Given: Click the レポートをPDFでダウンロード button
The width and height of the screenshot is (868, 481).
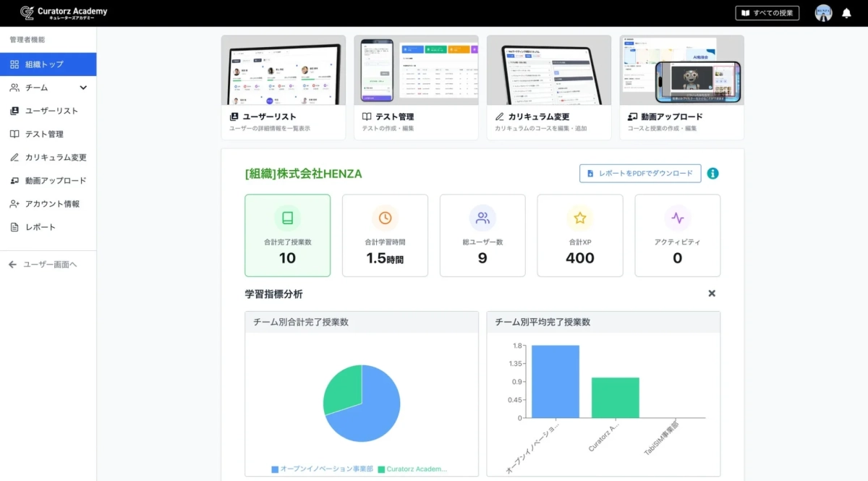Looking at the screenshot, I should pos(639,173).
